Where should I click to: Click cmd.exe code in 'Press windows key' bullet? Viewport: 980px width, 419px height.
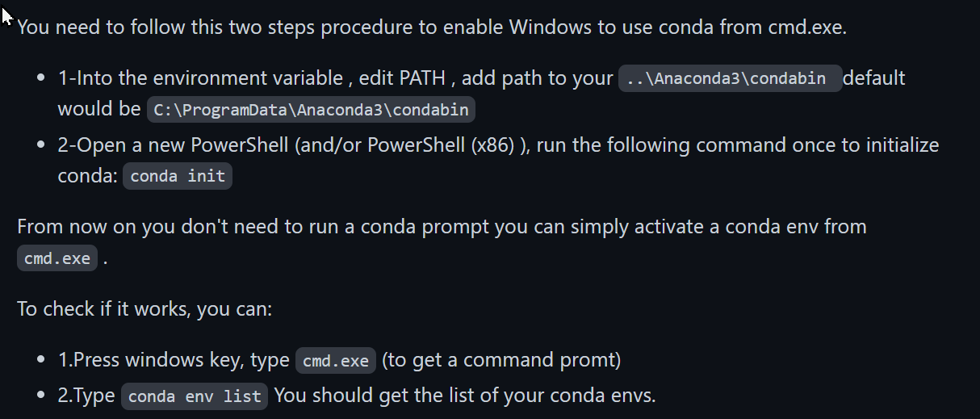click(336, 361)
